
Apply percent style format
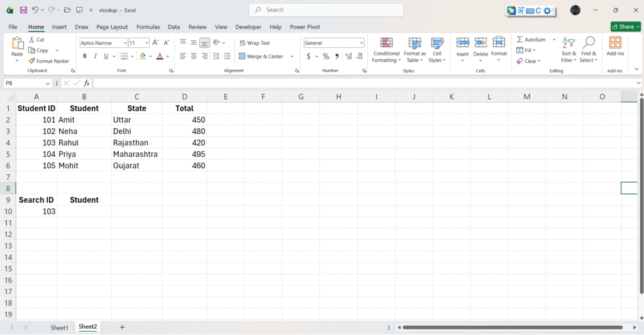326,56
